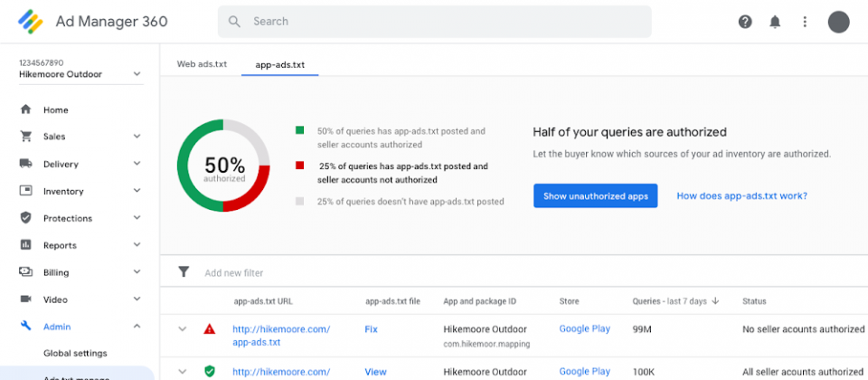The image size is (868, 380).
Task: Open Global settings under Admin
Action: [75, 353]
